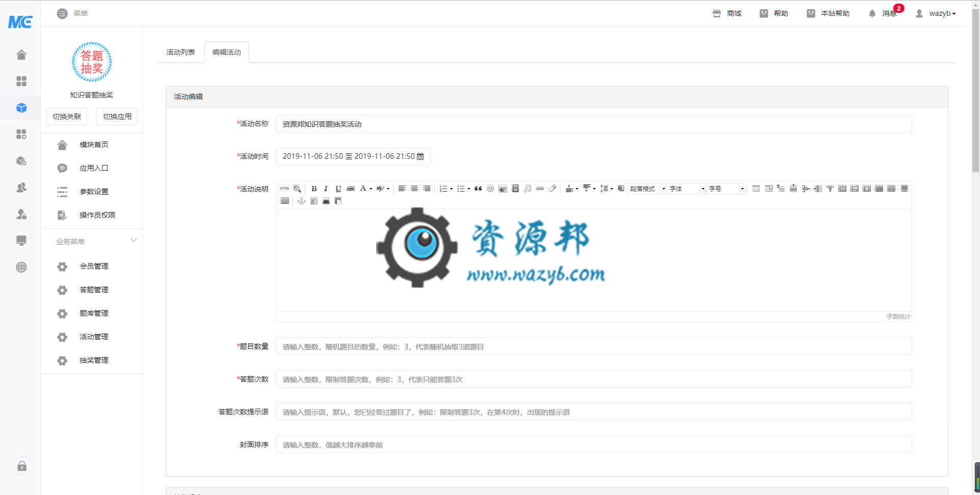Toggle bold formatting in the editor
This screenshot has height=495, width=980.
pyautogui.click(x=314, y=189)
